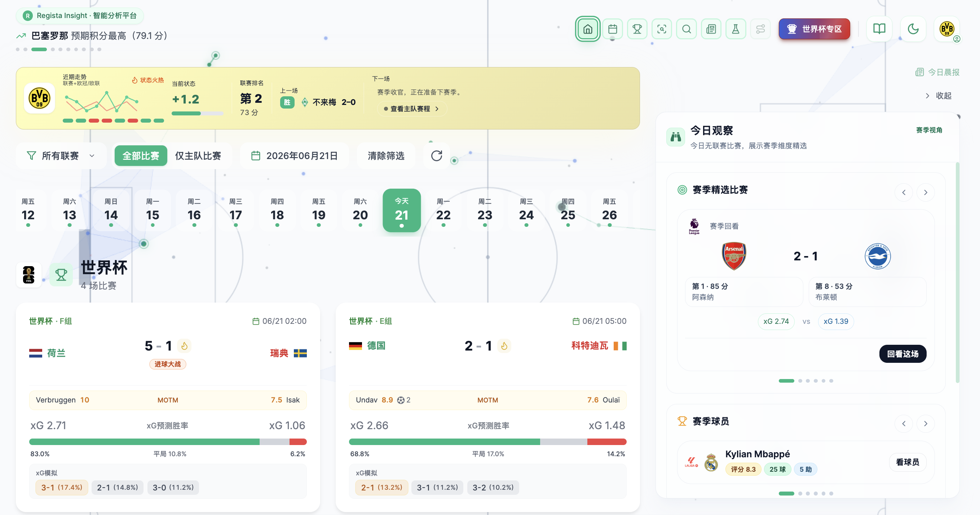Open 今日晨报 link
The width and height of the screenshot is (980, 515).
click(938, 72)
